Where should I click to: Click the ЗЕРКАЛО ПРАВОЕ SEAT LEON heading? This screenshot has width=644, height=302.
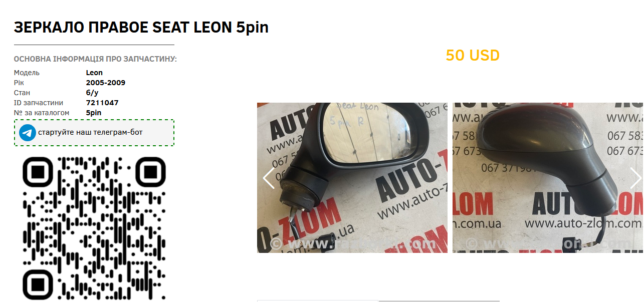click(141, 28)
